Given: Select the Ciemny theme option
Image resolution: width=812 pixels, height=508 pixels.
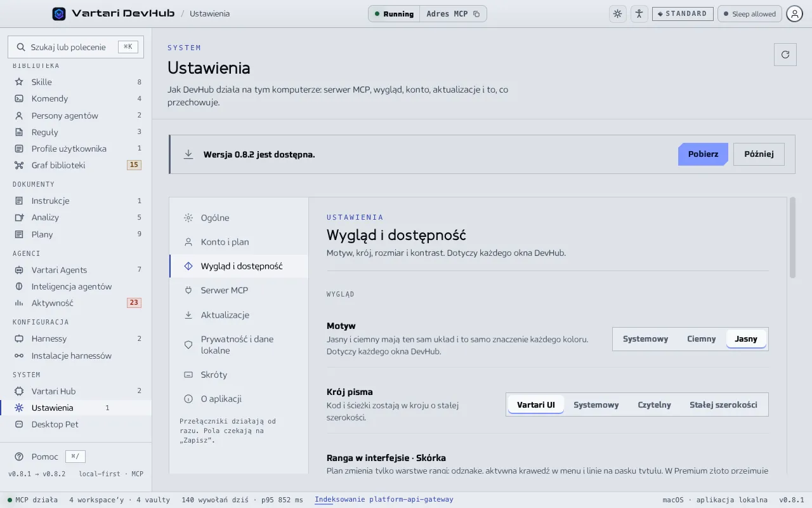Looking at the screenshot, I should [701, 338].
